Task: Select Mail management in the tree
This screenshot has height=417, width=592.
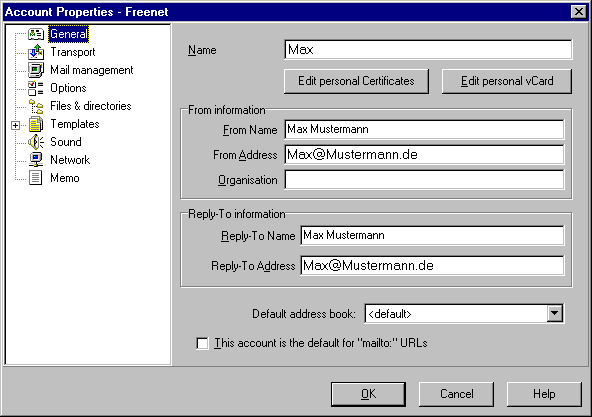Action: 92,70
